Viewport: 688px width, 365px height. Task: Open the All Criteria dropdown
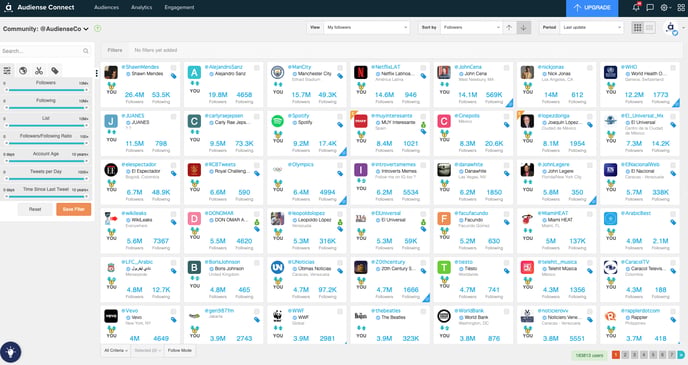point(115,350)
